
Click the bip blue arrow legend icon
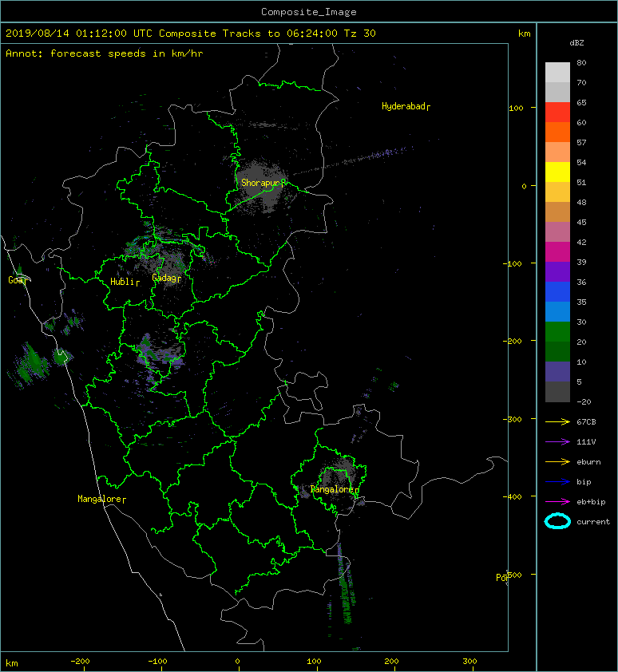coord(557,482)
